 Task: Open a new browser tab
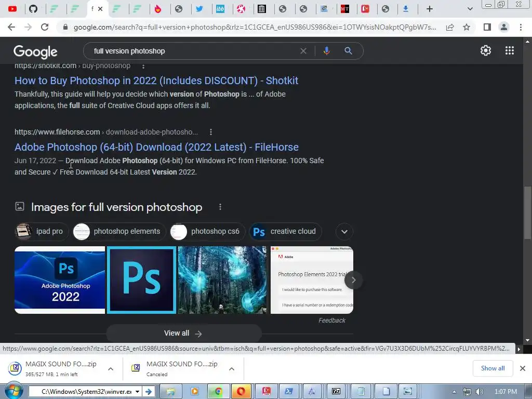coord(430,9)
